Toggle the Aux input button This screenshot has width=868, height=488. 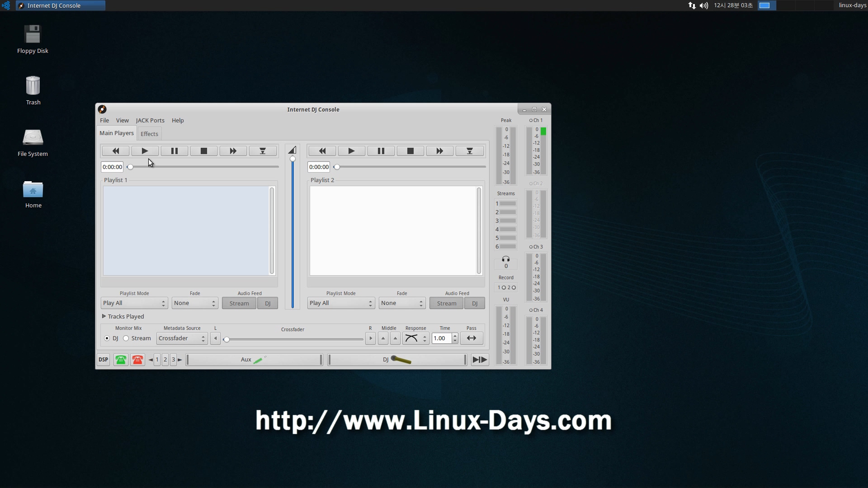[x=254, y=360]
